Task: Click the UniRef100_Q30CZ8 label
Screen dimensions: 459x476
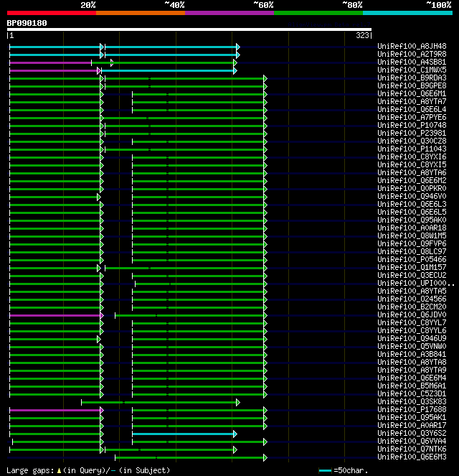Action: [412, 141]
